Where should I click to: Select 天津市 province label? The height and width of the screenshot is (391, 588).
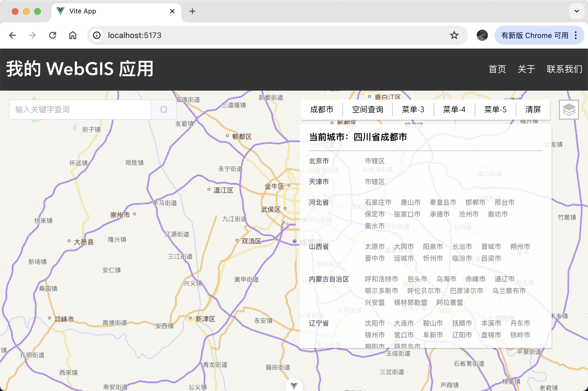pyautogui.click(x=319, y=182)
